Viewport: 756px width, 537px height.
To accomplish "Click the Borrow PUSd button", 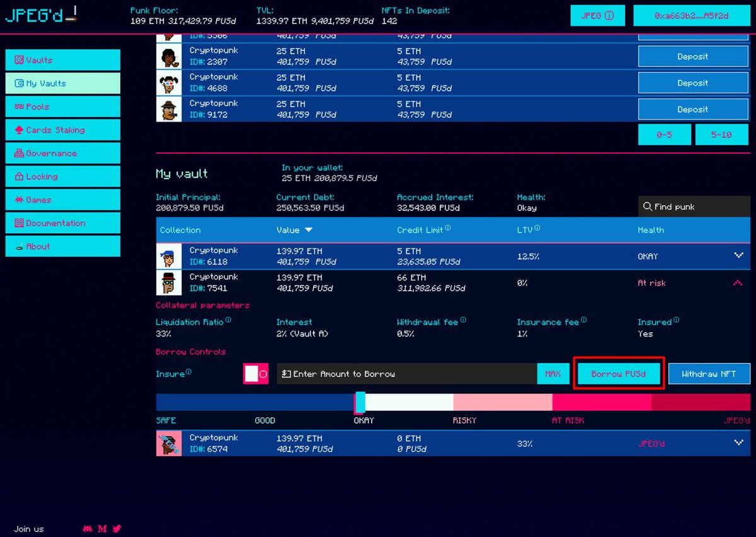I will point(619,374).
